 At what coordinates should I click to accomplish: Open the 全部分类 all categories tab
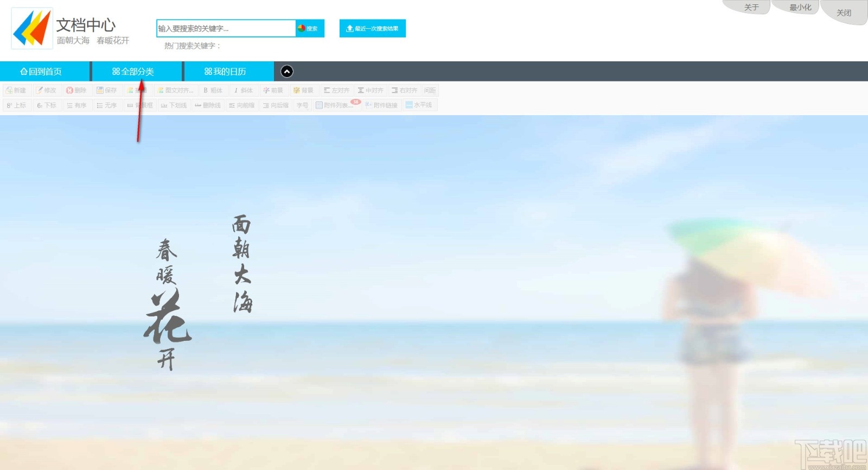coord(137,71)
